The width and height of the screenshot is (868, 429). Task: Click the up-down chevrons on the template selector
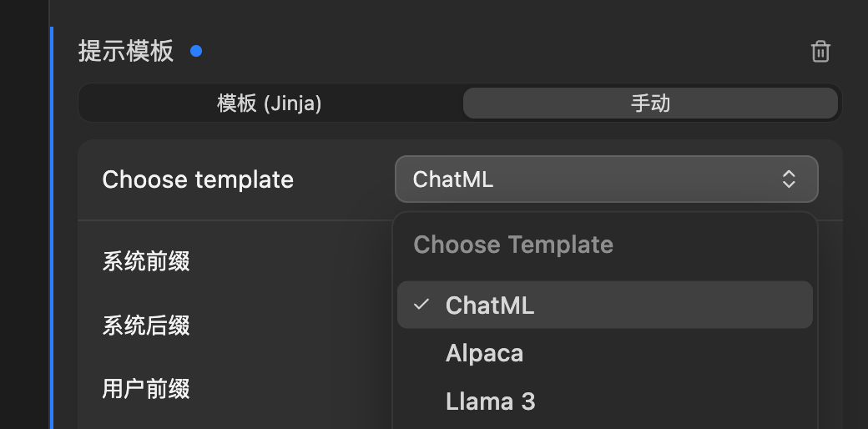pyautogui.click(x=789, y=179)
